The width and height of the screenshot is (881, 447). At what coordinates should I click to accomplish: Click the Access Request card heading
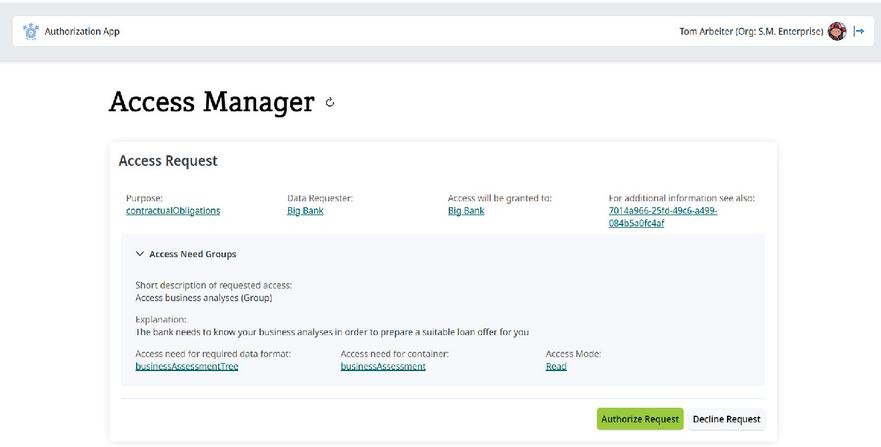pyautogui.click(x=168, y=161)
